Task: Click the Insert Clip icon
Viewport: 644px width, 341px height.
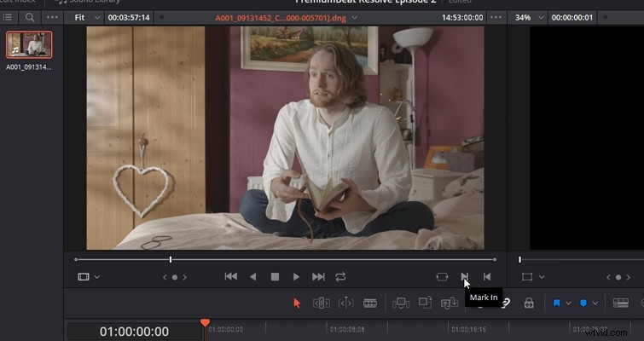Action: [400, 303]
